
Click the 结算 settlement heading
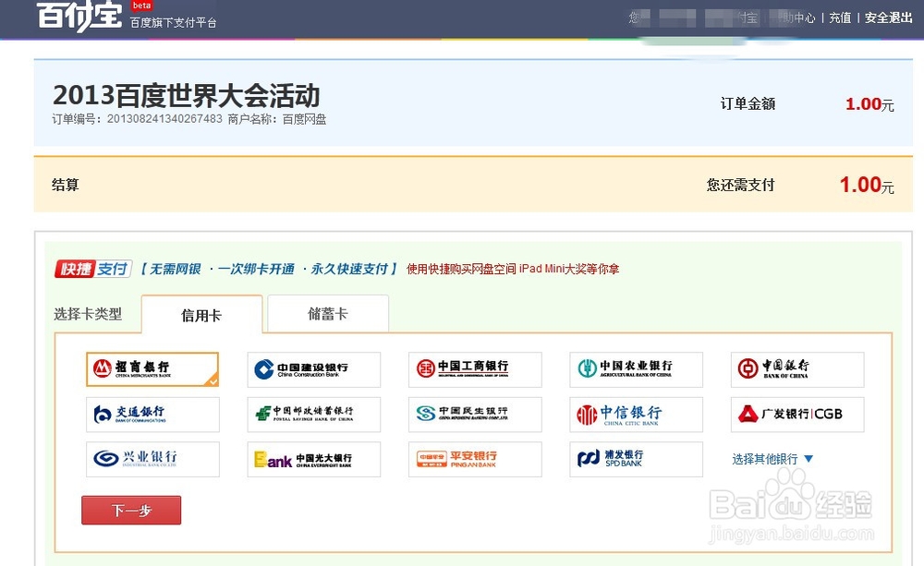coord(66,185)
